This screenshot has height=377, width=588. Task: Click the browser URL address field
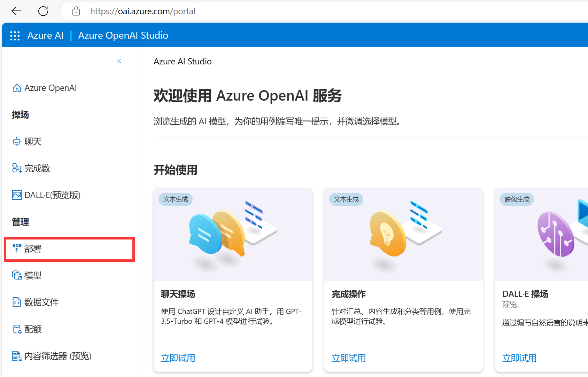(324, 11)
